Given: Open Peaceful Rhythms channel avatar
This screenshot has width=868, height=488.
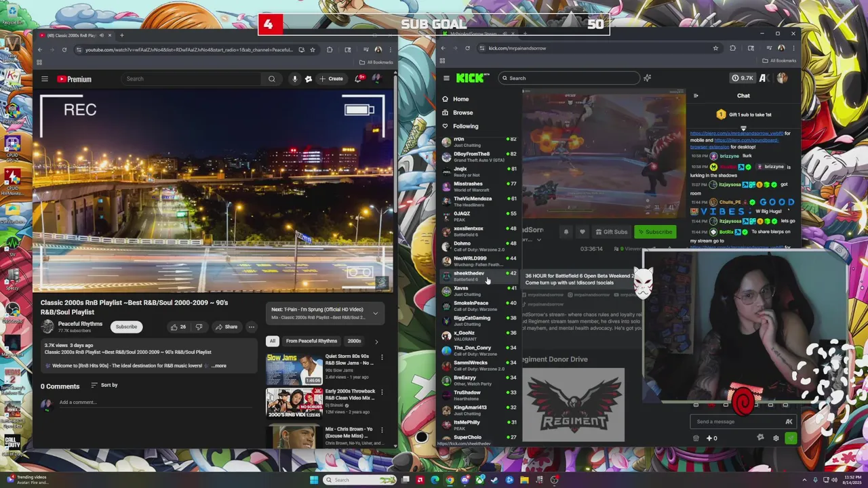Looking at the screenshot, I should click(47, 327).
